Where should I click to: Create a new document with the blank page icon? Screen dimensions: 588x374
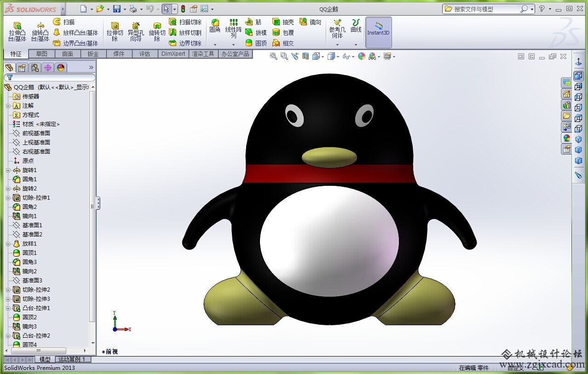tap(83, 9)
